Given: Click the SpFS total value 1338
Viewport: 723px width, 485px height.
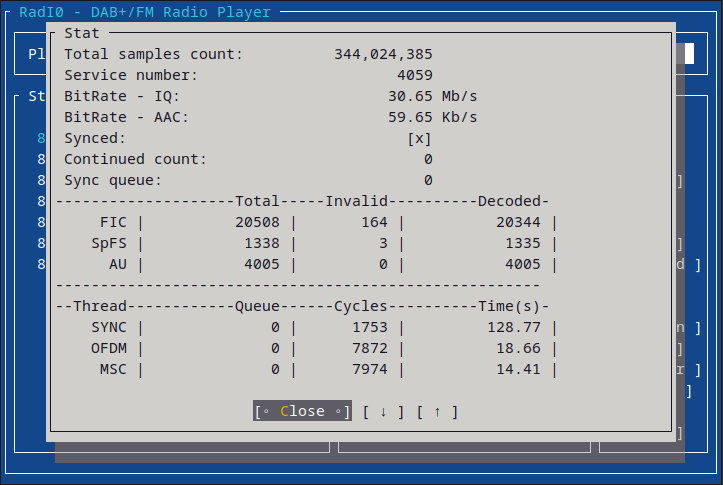Looking at the screenshot, I should (x=262, y=243).
